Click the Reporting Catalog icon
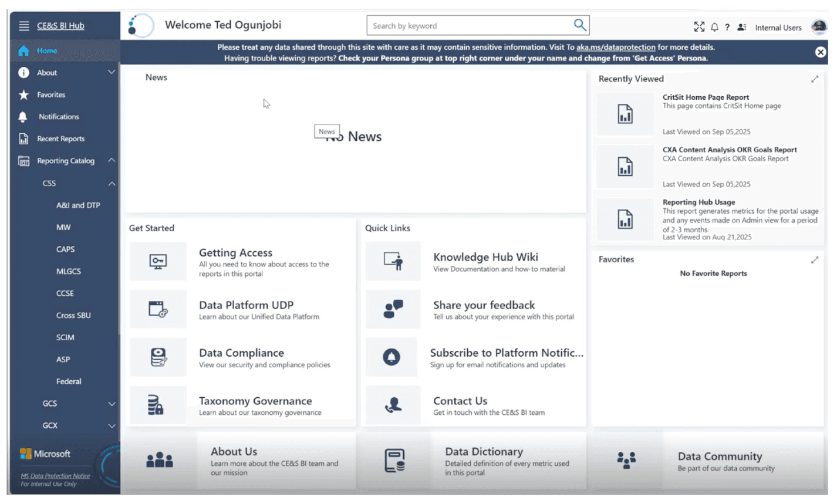 (23, 161)
